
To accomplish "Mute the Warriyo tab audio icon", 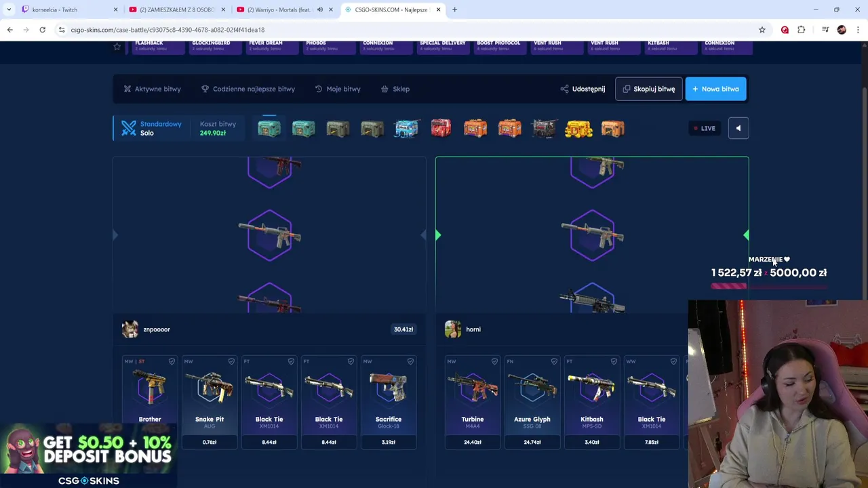I will pyautogui.click(x=320, y=9).
